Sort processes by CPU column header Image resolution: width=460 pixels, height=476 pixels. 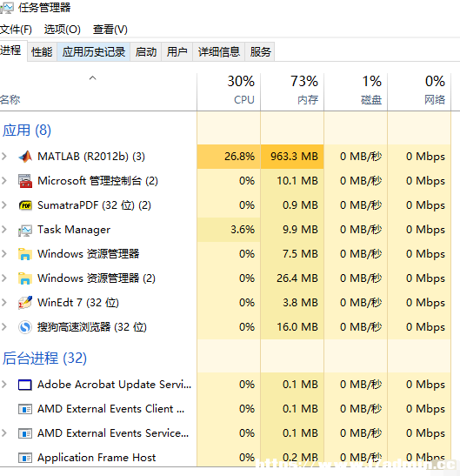click(229, 92)
